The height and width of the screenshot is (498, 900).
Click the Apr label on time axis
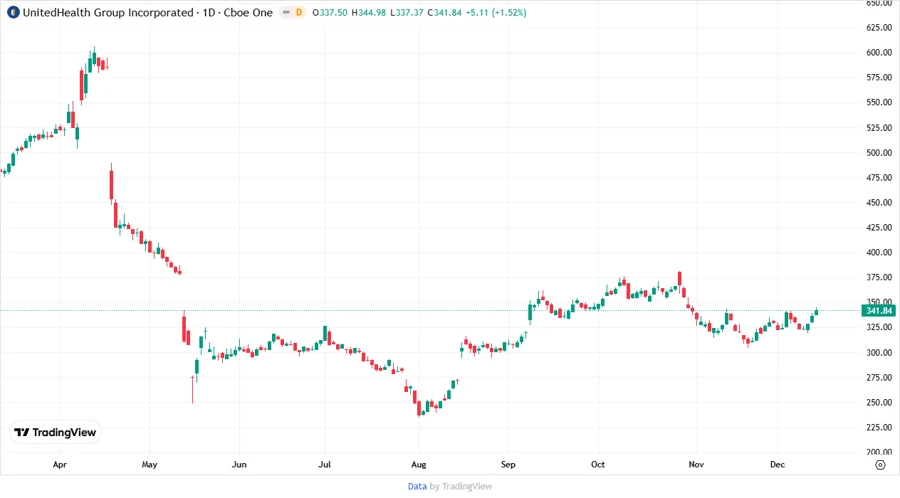[60, 465]
